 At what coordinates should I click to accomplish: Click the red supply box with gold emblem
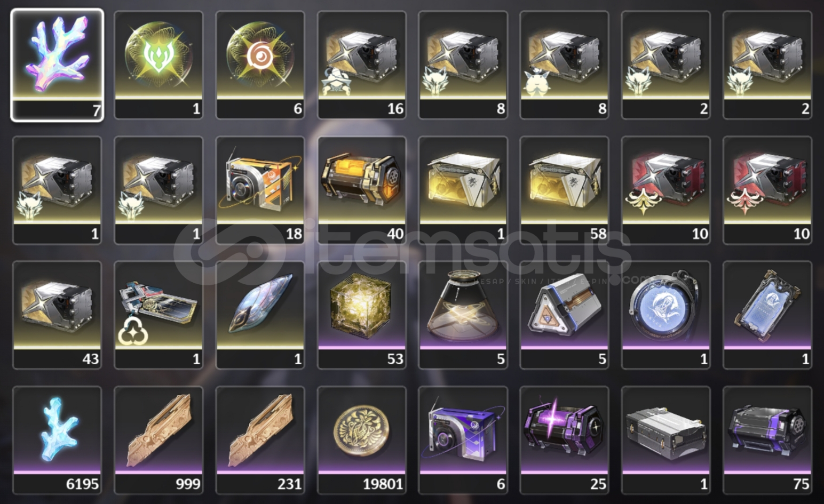point(666,190)
